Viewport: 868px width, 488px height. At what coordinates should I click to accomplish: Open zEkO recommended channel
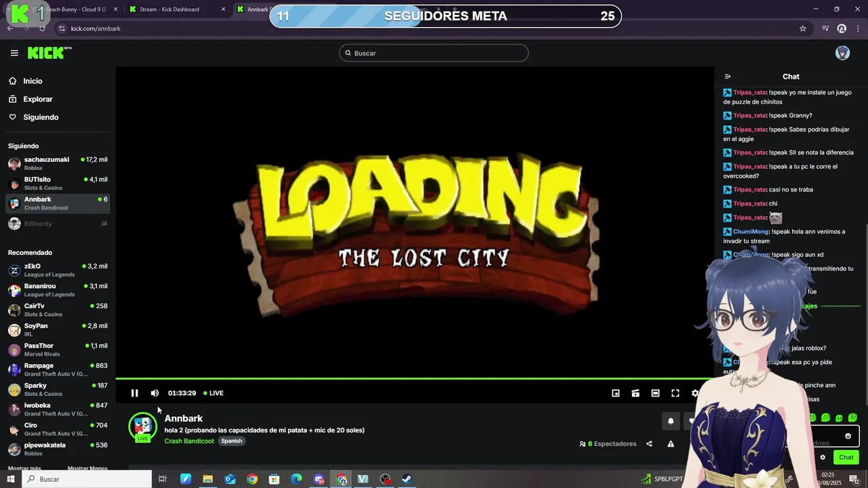(x=58, y=270)
